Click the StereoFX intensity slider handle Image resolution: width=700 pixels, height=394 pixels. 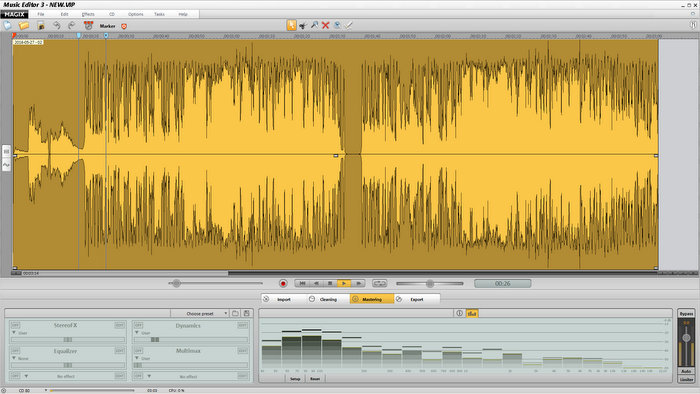pos(68,340)
